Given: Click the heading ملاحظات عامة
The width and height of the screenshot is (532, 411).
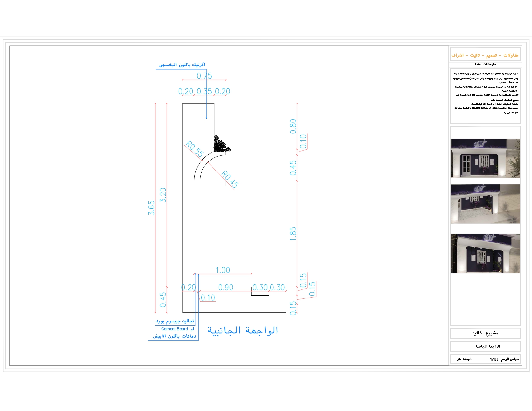Looking at the screenshot, I should pos(485,64).
